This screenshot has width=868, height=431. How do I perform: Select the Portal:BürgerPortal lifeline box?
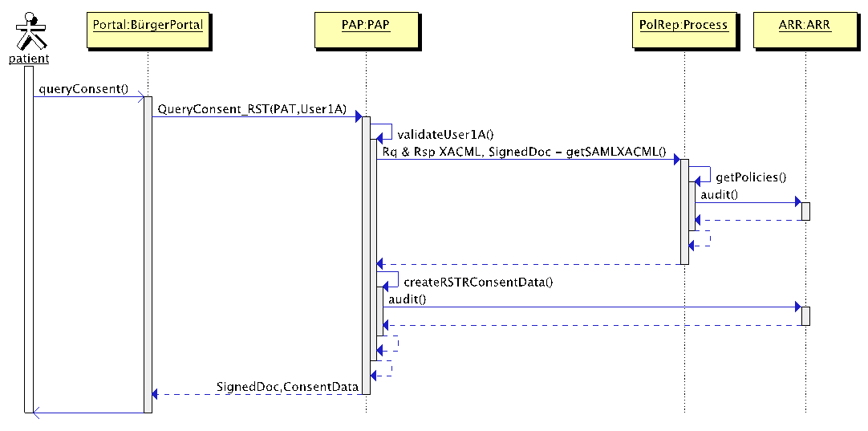point(148,26)
